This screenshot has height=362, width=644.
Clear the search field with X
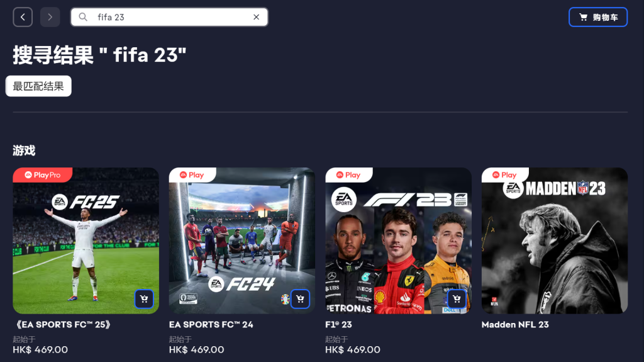click(x=257, y=17)
